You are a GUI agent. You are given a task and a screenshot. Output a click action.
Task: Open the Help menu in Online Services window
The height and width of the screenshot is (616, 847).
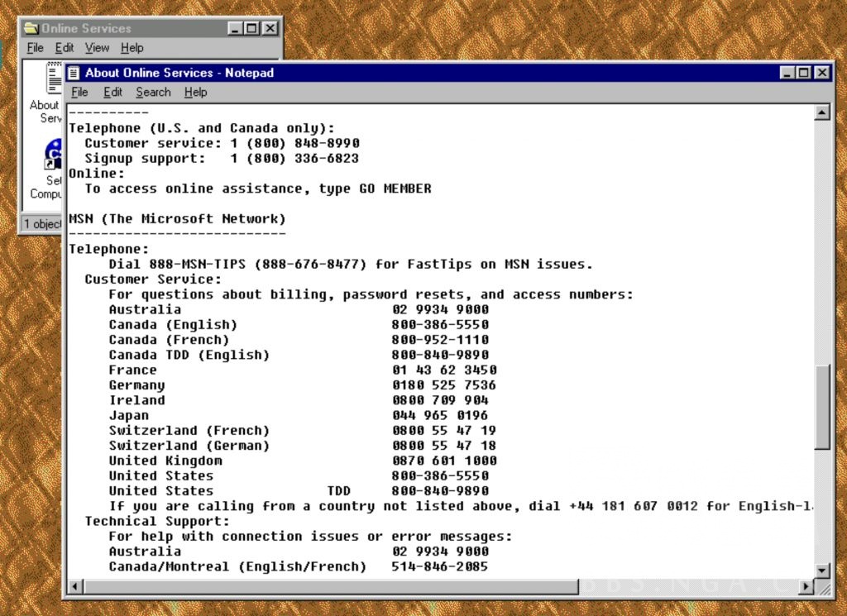[x=132, y=48]
